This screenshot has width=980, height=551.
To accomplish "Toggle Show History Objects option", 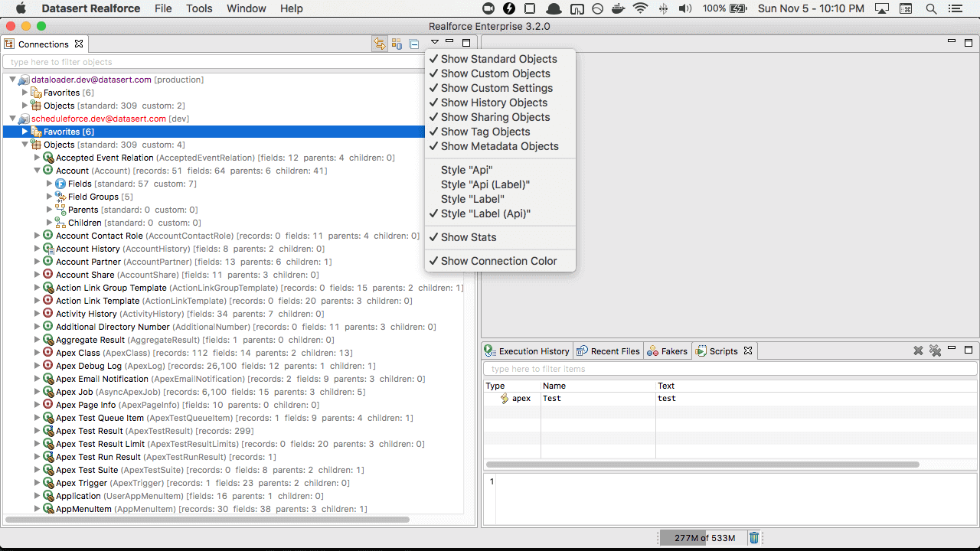I will click(500, 103).
